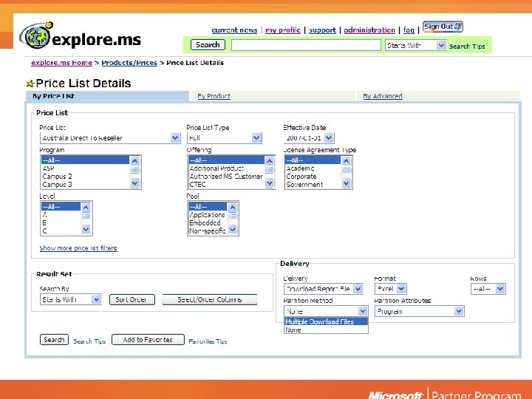Open the administration link
Viewport: 532px width, 399px height.
tap(369, 30)
